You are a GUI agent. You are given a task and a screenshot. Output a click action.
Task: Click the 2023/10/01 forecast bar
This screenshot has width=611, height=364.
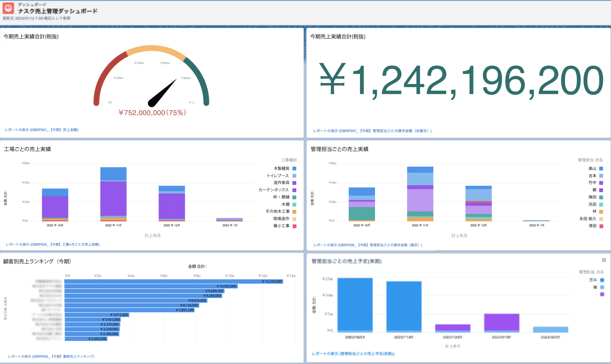[355, 305]
